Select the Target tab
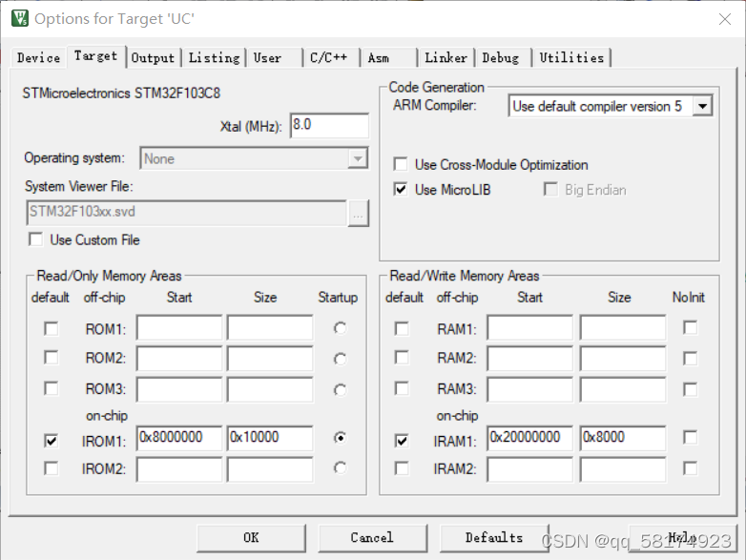The image size is (746, 560). click(x=95, y=56)
